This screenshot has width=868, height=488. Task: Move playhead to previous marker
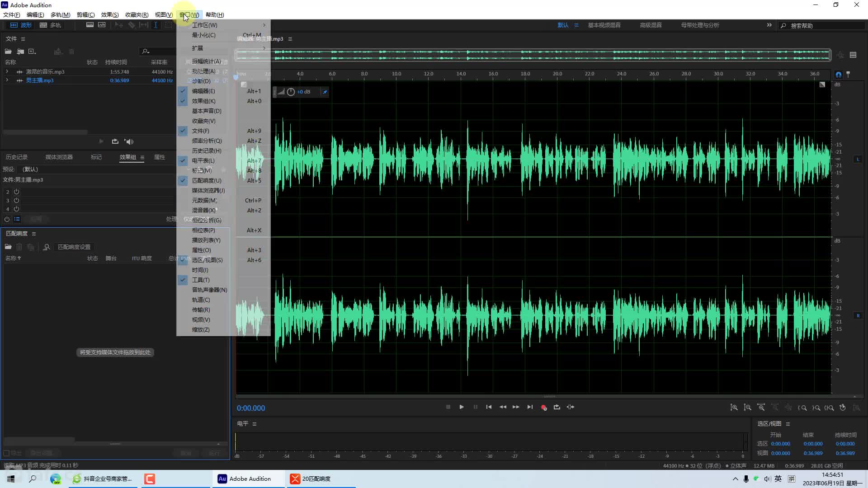tap(489, 407)
